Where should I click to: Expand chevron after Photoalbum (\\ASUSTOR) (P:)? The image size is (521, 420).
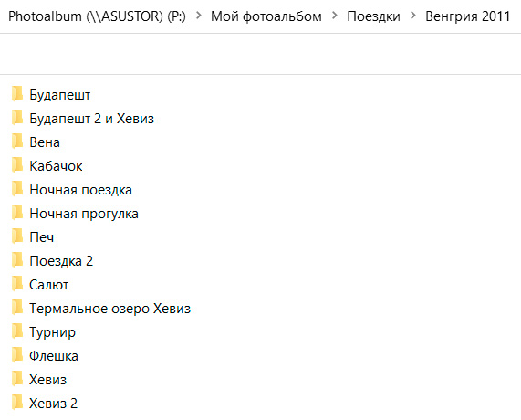(x=199, y=16)
